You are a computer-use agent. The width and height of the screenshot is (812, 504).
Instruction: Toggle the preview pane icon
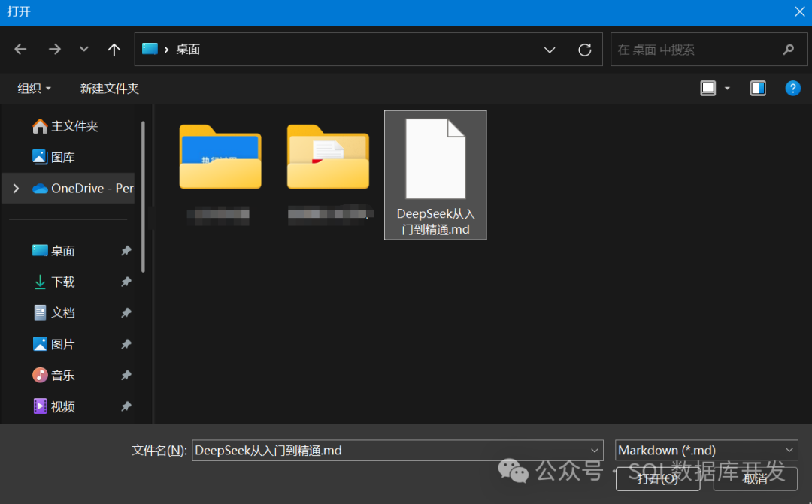757,88
